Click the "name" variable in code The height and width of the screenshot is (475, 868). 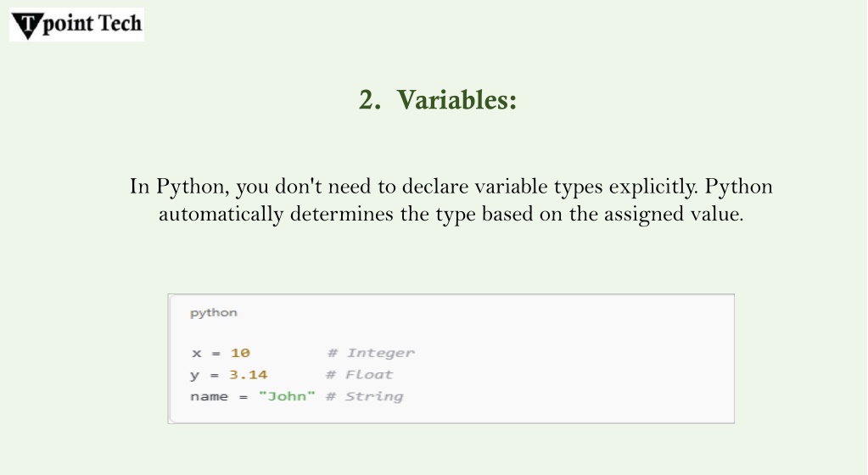pyautogui.click(x=210, y=397)
